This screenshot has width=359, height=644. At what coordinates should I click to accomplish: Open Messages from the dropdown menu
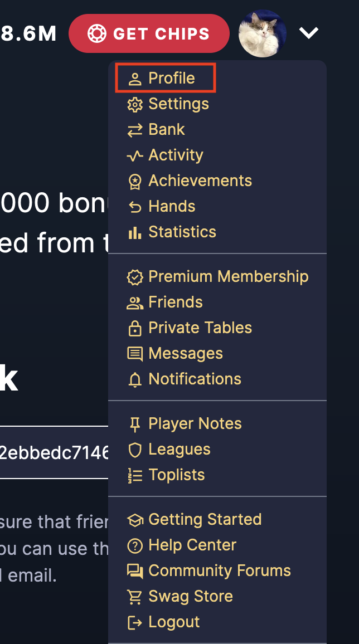point(175,354)
